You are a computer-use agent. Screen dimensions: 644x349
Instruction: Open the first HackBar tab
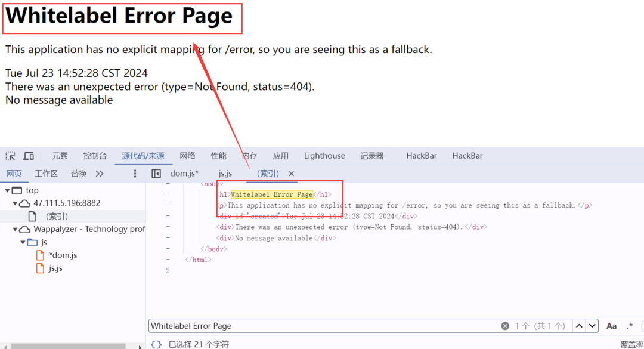coord(422,156)
